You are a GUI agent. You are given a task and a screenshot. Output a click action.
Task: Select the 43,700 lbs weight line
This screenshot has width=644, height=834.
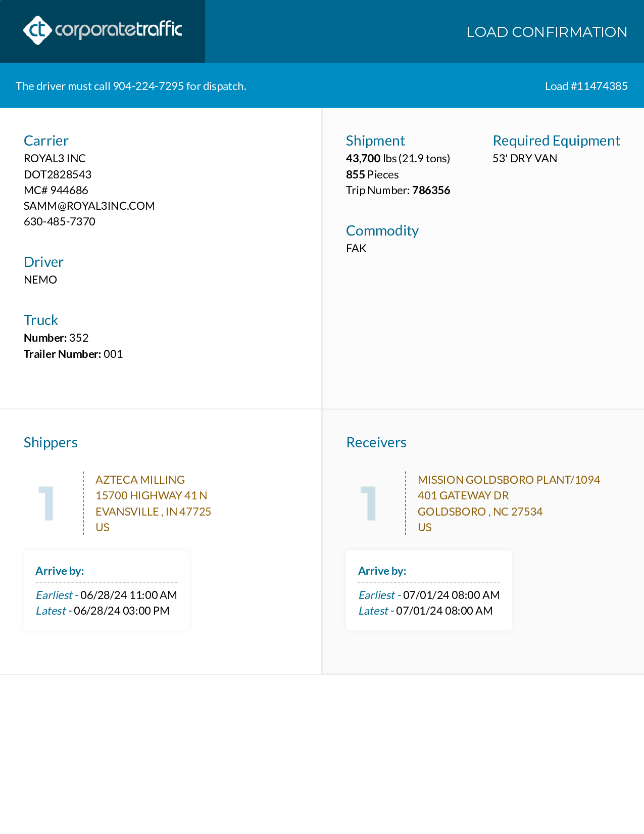click(398, 158)
